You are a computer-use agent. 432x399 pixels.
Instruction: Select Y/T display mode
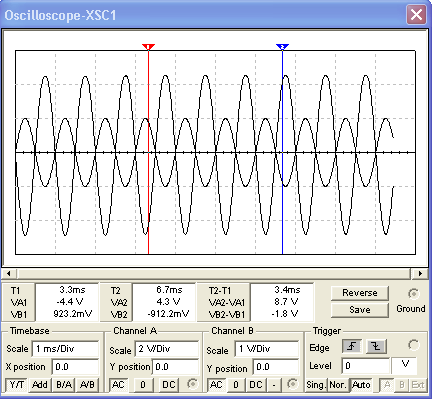(17, 385)
